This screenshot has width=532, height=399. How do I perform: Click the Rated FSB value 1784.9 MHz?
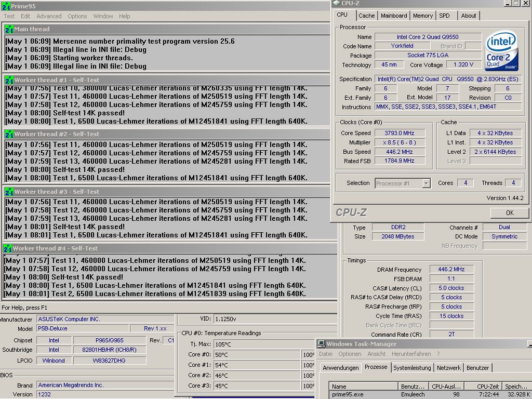tap(400, 161)
